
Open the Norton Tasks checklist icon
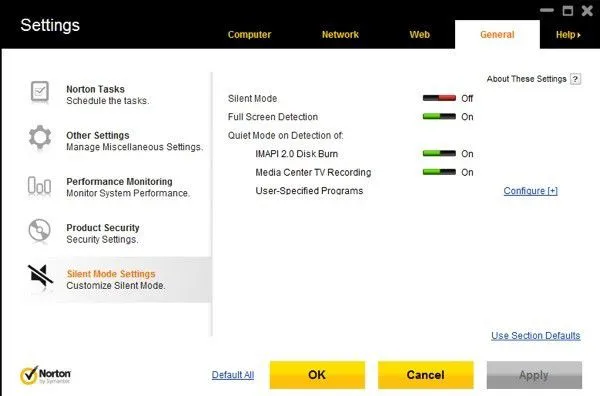[40, 92]
